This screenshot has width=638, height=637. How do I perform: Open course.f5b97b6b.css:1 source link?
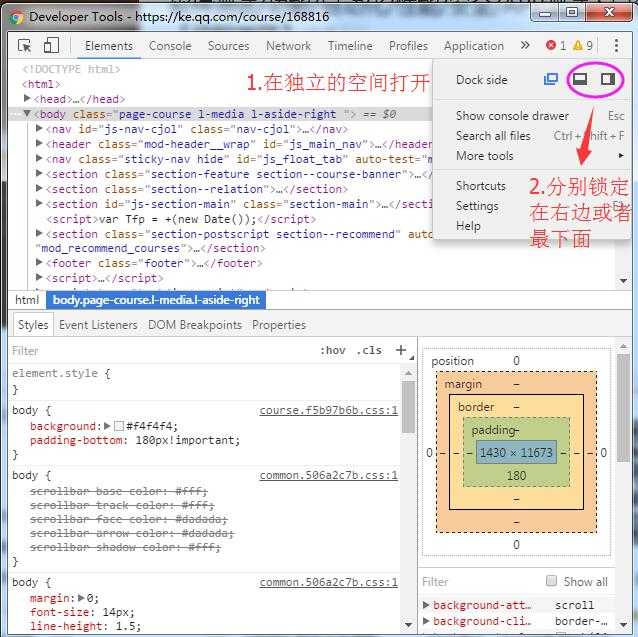click(328, 410)
